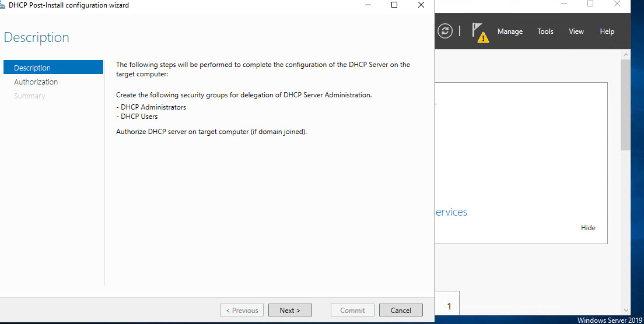The image size is (644, 324).
Task: Cancel the DHCP configuration wizard
Action: 401,311
